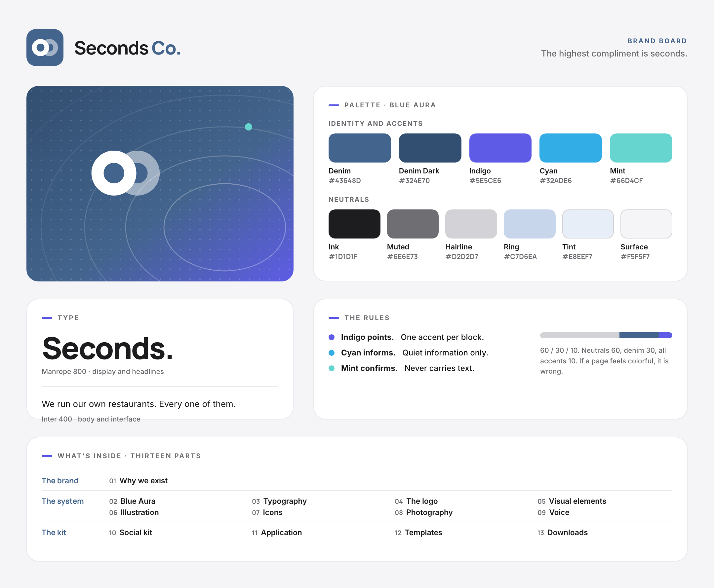Select the Cyan color swatch
The width and height of the screenshot is (714, 588).
tap(571, 148)
